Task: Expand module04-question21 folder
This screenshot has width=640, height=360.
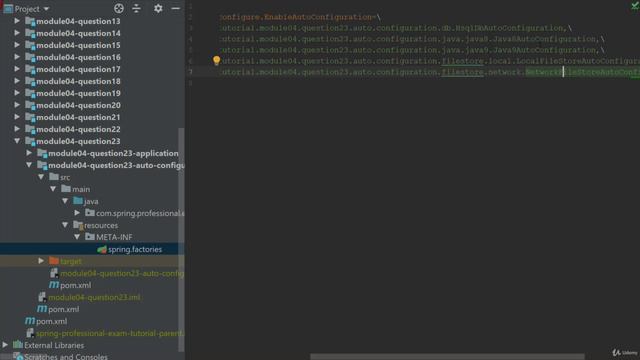Action: click(x=17, y=117)
